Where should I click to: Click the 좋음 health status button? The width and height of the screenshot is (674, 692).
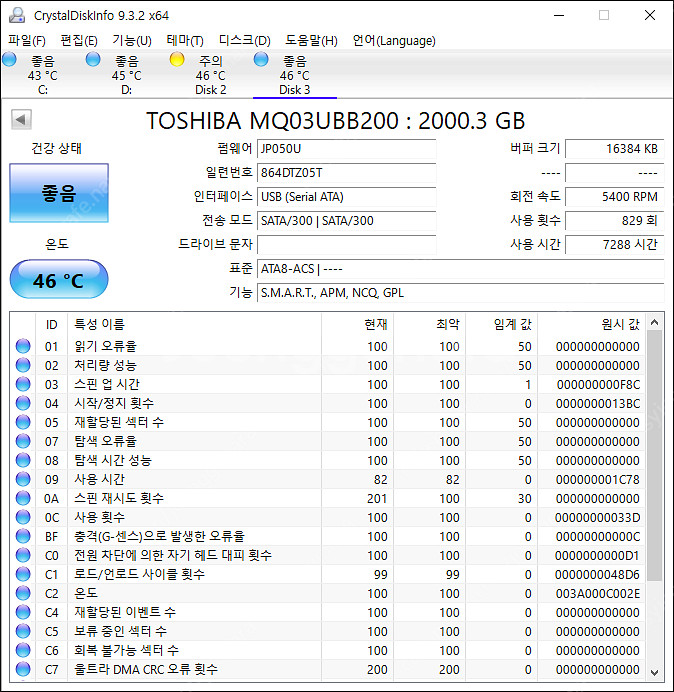59,193
